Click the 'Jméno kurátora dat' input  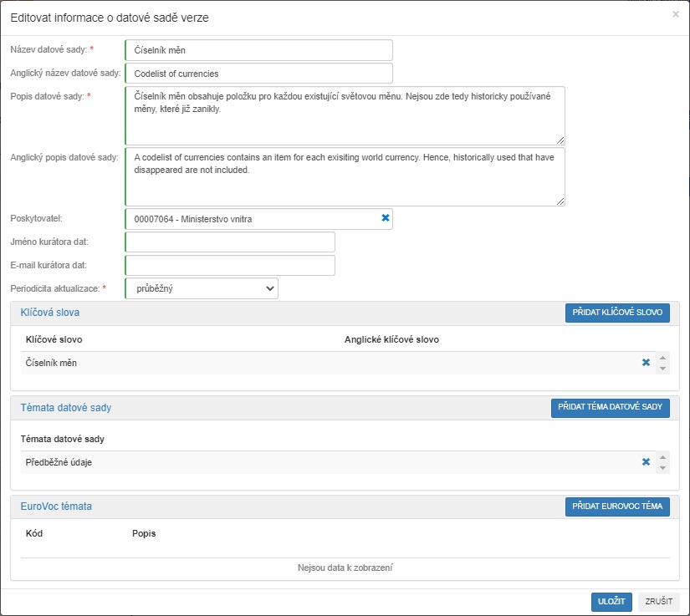230,242
